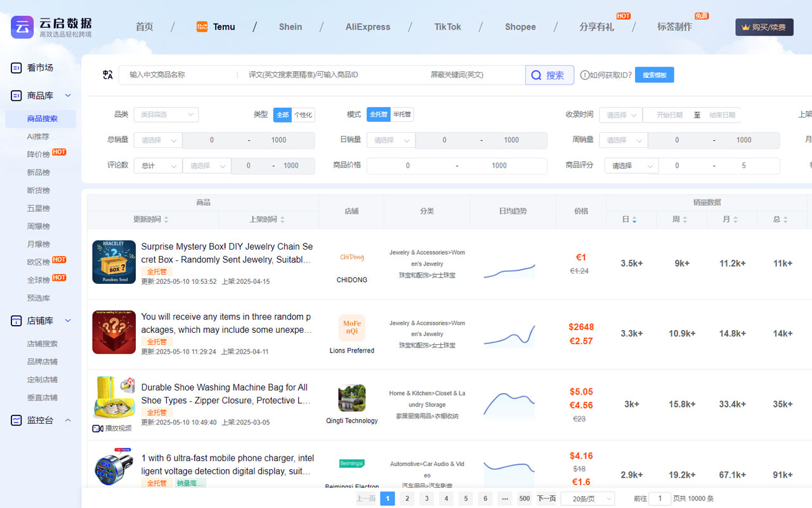812x508 pixels.
Task: Click the translate icon beside the search box
Action: [x=108, y=75]
